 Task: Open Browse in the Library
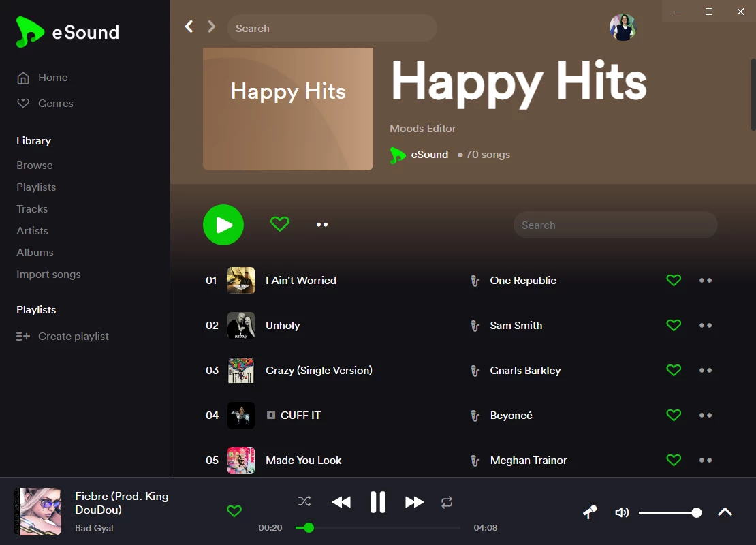pyautogui.click(x=35, y=166)
